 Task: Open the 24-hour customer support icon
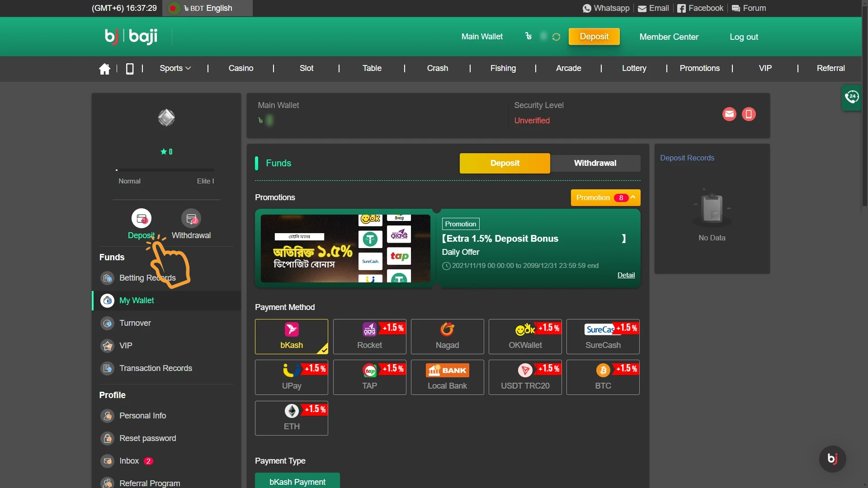[x=852, y=97]
